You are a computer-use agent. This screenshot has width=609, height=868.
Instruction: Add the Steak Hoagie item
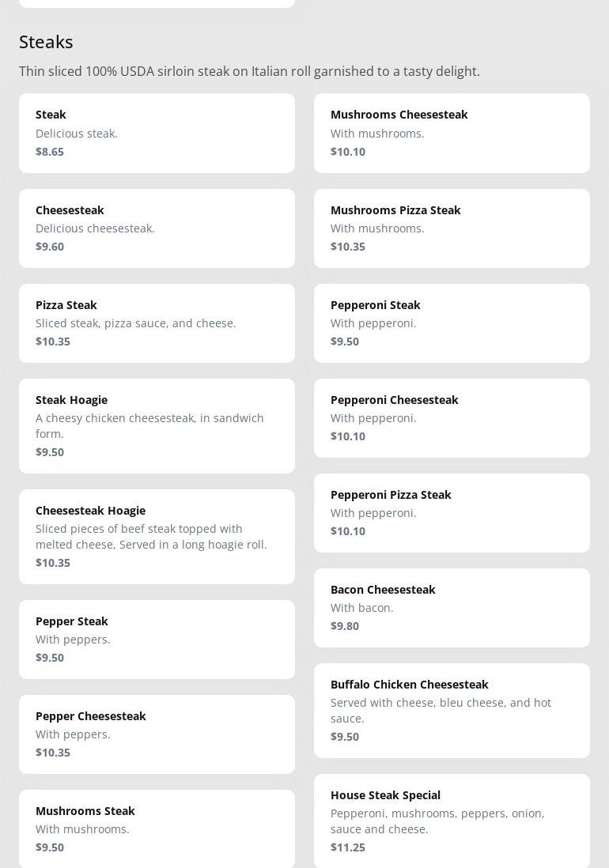point(157,425)
